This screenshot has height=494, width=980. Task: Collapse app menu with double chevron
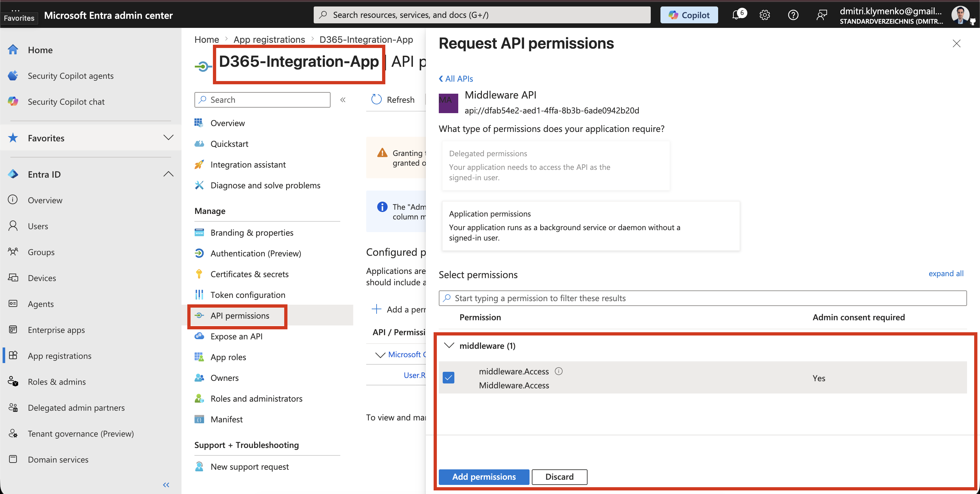[343, 100]
